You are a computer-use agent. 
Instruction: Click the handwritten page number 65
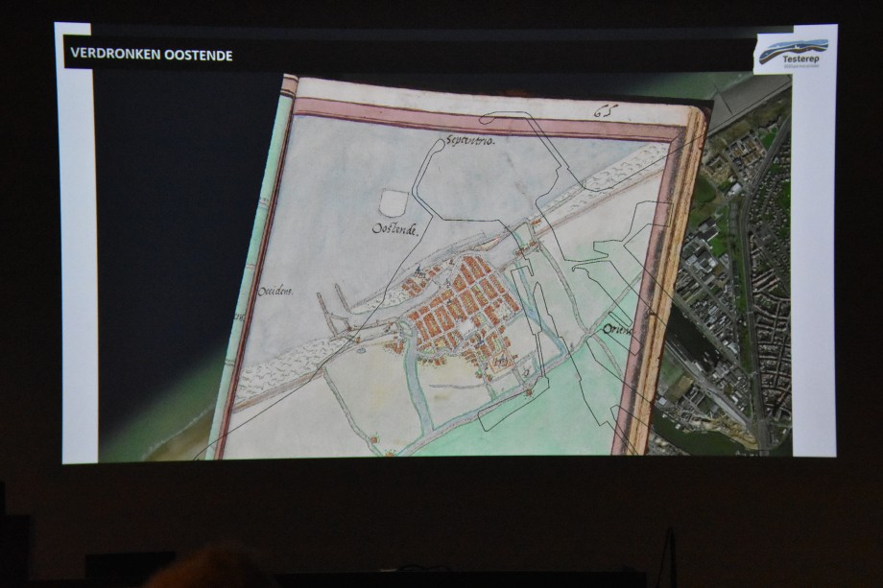point(606,112)
